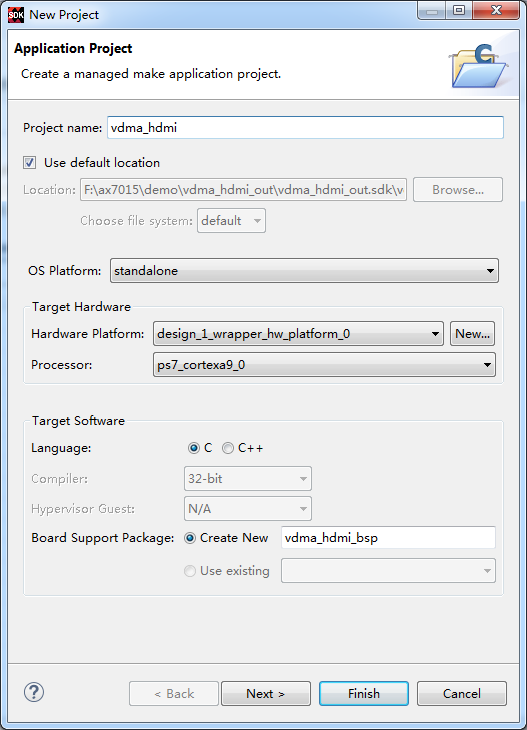The image size is (527, 730).
Task: Click into the Project name field
Action: [305, 128]
